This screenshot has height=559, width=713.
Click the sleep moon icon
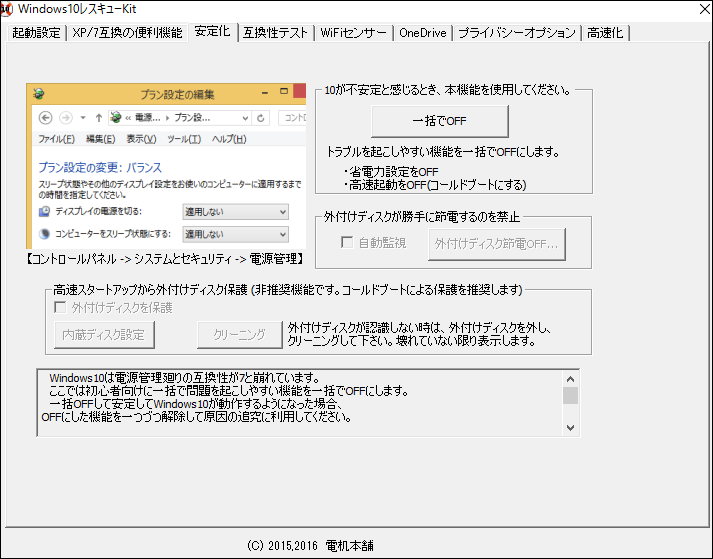(44, 234)
